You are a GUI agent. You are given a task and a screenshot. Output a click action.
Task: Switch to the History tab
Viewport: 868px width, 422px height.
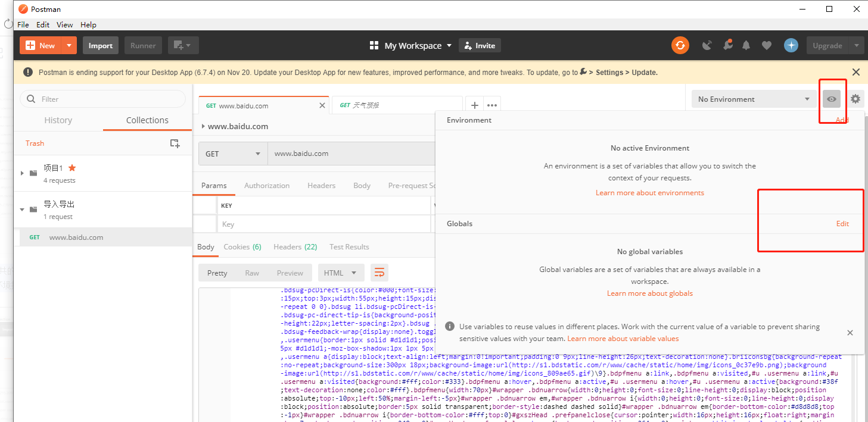click(x=58, y=120)
